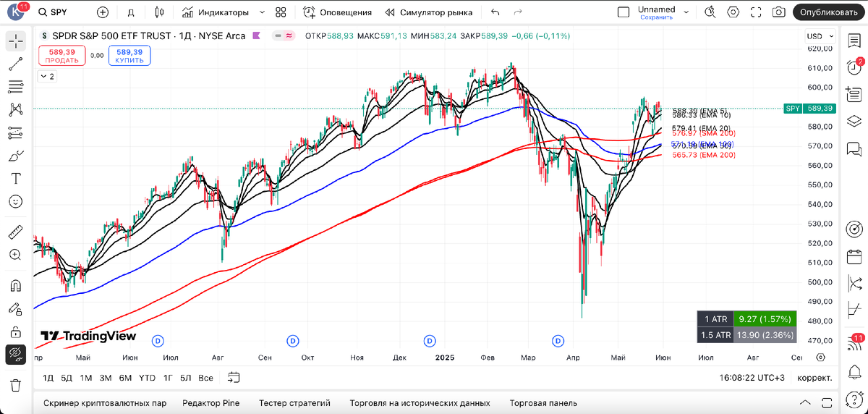The height and width of the screenshot is (414, 868).
Task: Open the 16:08:22 UTC+3 timezone menu
Action: 751,378
